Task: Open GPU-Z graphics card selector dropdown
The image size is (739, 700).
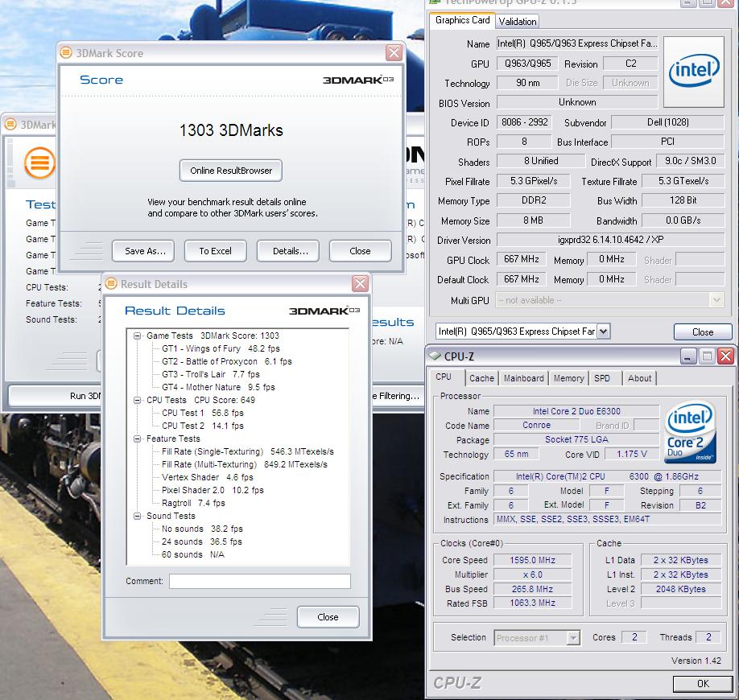Action: (x=603, y=331)
